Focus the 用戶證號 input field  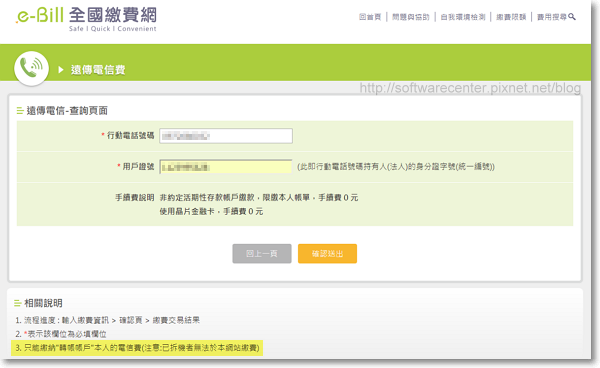226,167
